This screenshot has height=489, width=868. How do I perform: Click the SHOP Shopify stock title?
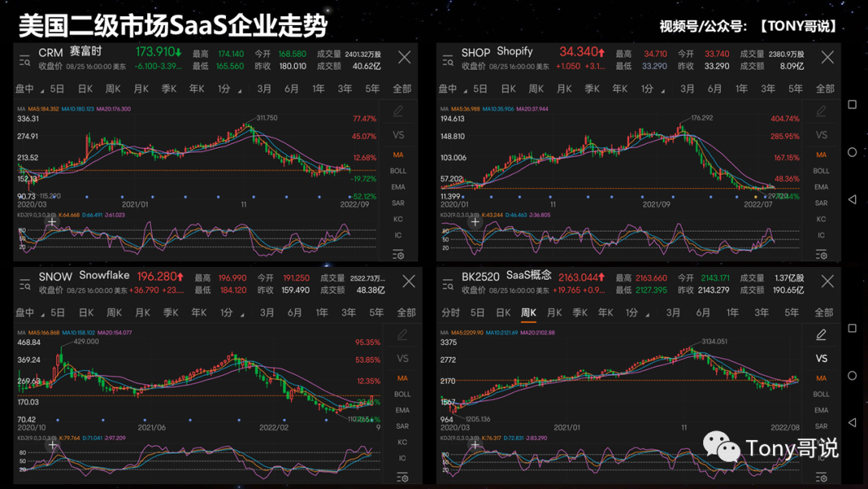tap(497, 52)
